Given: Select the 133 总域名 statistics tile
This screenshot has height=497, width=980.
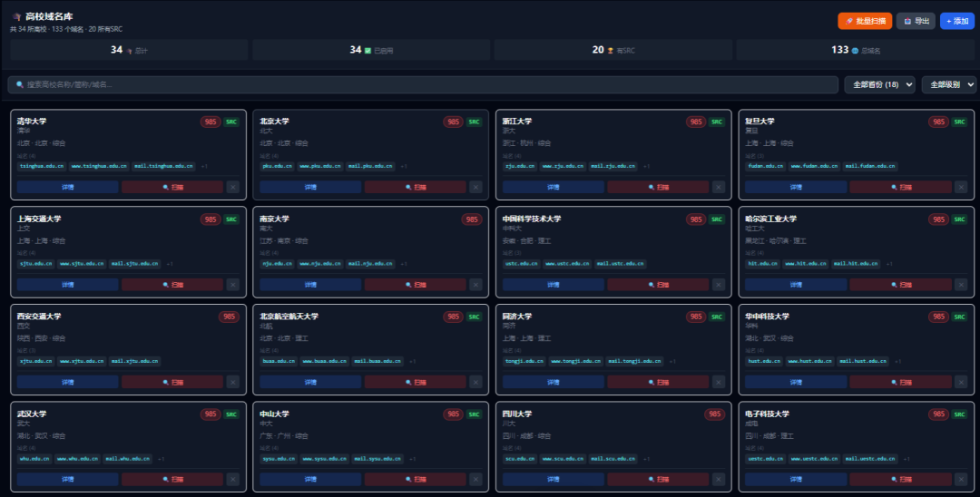Looking at the screenshot, I should (856, 50).
